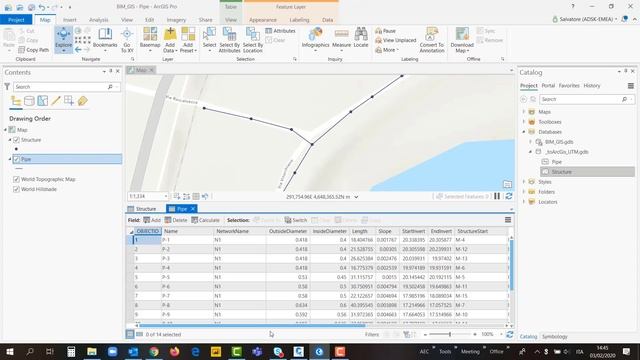The height and width of the screenshot is (360, 640).
Task: Expand the Maps catalog folder
Action: [x=524, y=111]
